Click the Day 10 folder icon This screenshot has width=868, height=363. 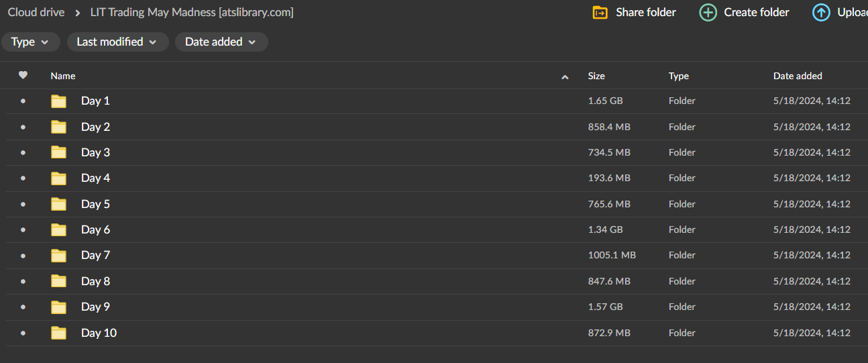pyautogui.click(x=59, y=333)
